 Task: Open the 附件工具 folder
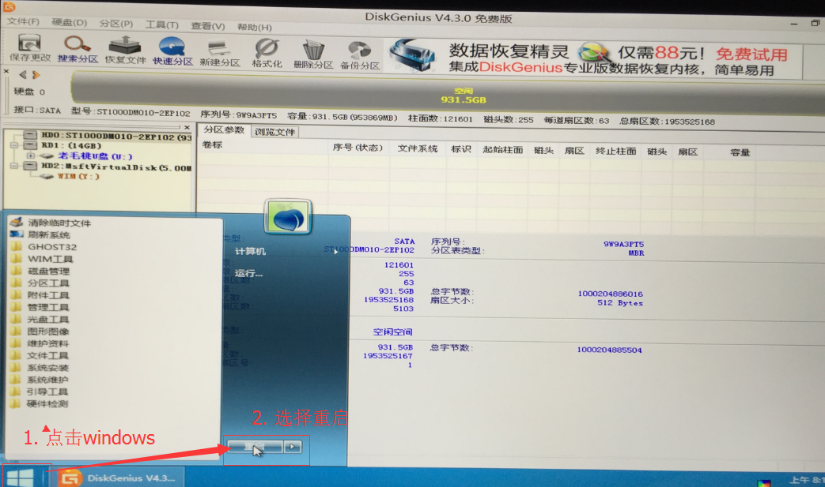pyautogui.click(x=41, y=295)
